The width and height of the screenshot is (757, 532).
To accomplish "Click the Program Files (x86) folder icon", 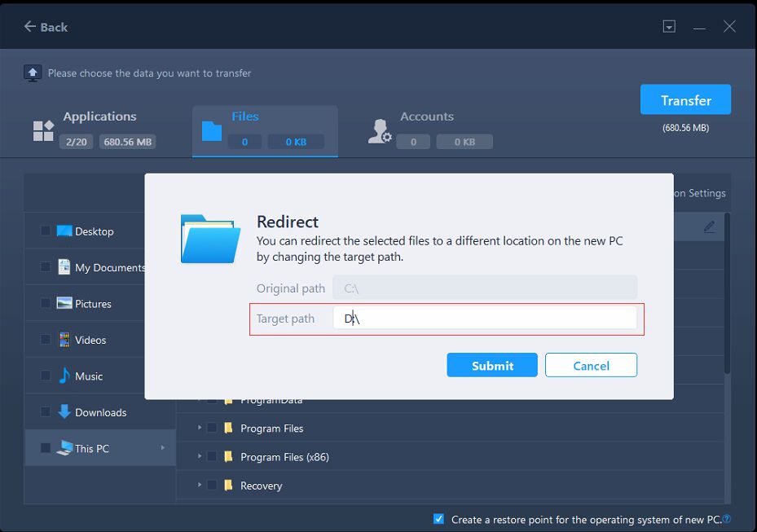I will pyautogui.click(x=228, y=456).
